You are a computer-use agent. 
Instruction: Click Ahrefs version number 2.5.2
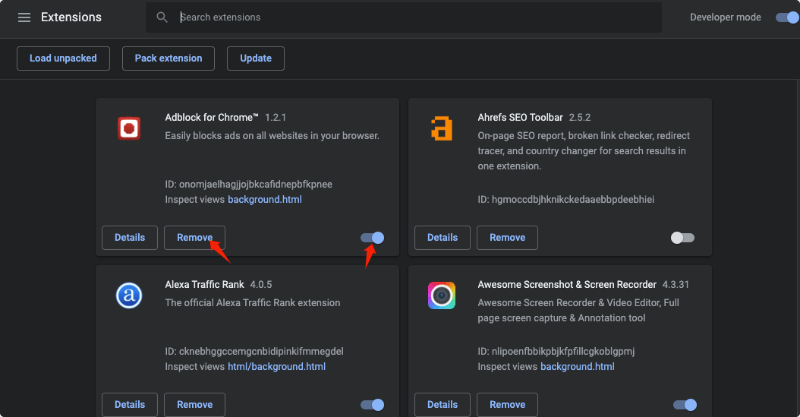(580, 117)
